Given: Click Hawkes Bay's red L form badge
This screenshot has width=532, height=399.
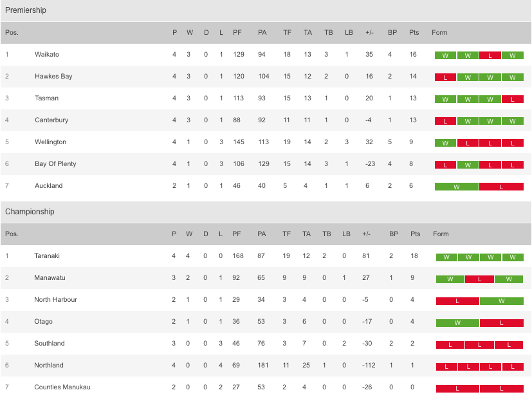Looking at the screenshot, I should [445, 77].
